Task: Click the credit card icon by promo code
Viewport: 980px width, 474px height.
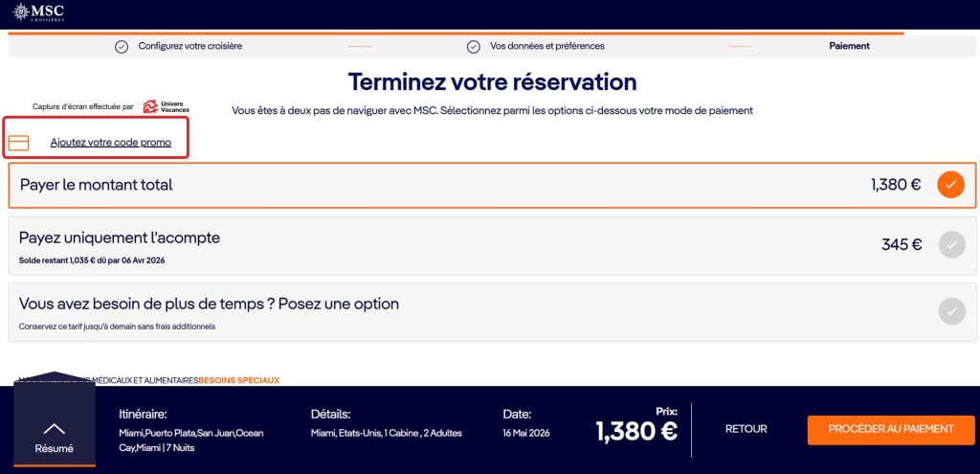Action: point(19,143)
